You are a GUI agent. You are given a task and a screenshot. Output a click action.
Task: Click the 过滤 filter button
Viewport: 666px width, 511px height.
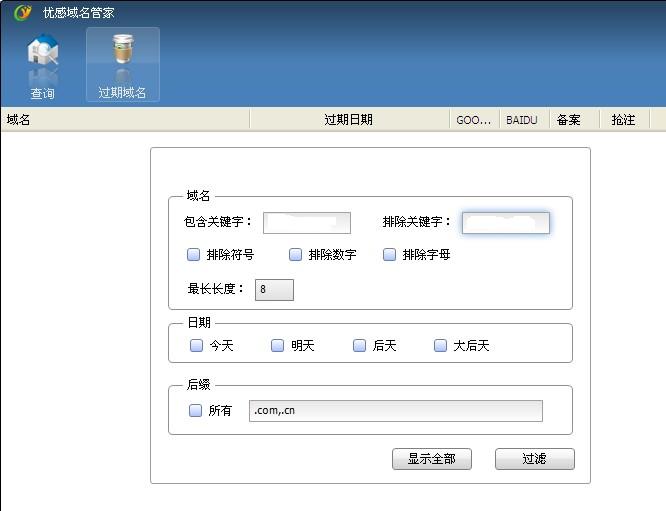pos(534,459)
